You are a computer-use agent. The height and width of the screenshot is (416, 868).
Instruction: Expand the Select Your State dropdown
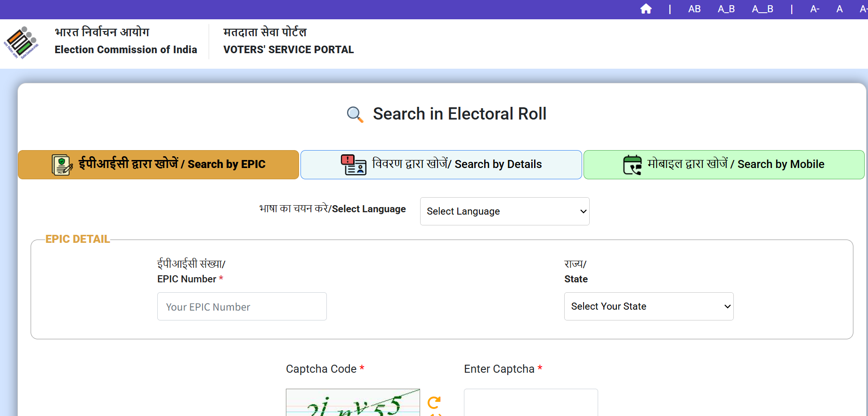click(649, 306)
